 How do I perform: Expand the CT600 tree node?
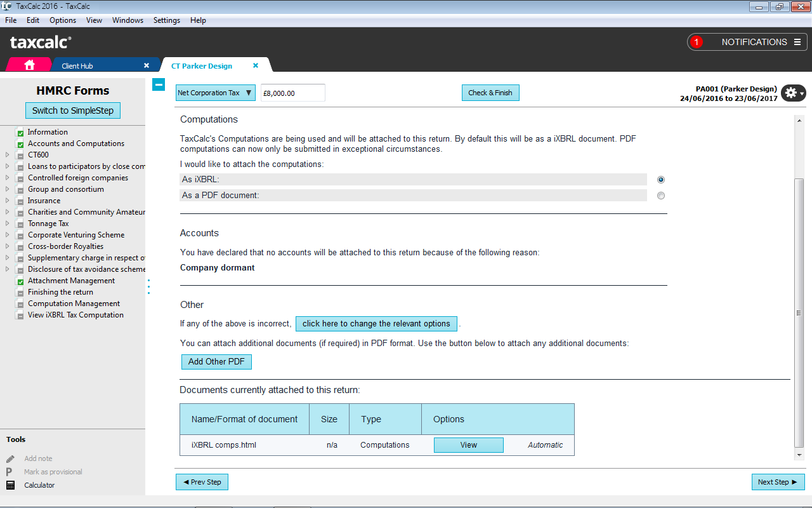7,155
